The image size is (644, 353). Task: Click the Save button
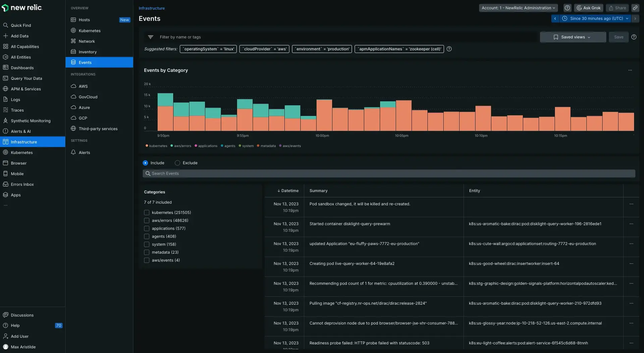[x=619, y=37]
